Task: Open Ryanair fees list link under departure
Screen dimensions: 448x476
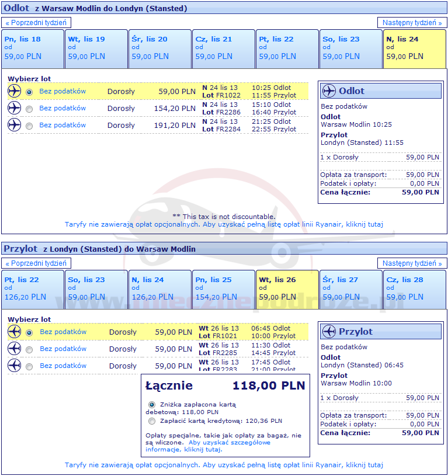Action: point(224,224)
